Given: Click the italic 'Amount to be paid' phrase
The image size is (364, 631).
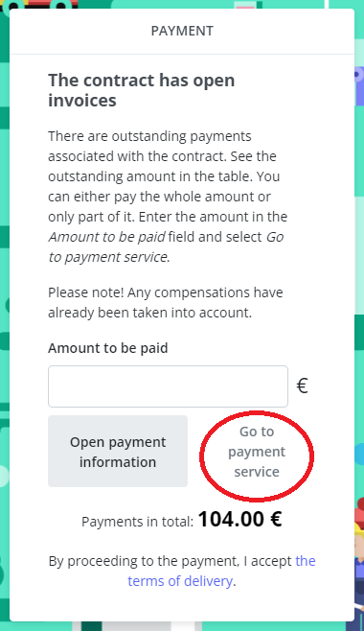Looking at the screenshot, I should click(106, 237).
